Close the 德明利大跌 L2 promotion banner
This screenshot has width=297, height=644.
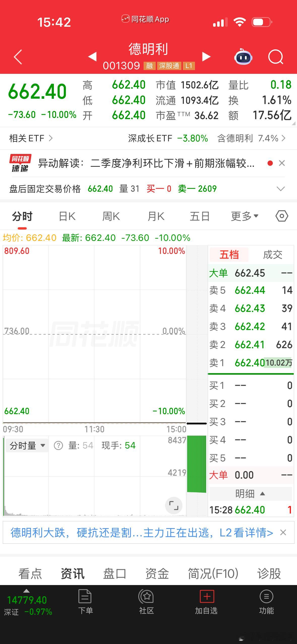pyautogui.click(x=283, y=533)
